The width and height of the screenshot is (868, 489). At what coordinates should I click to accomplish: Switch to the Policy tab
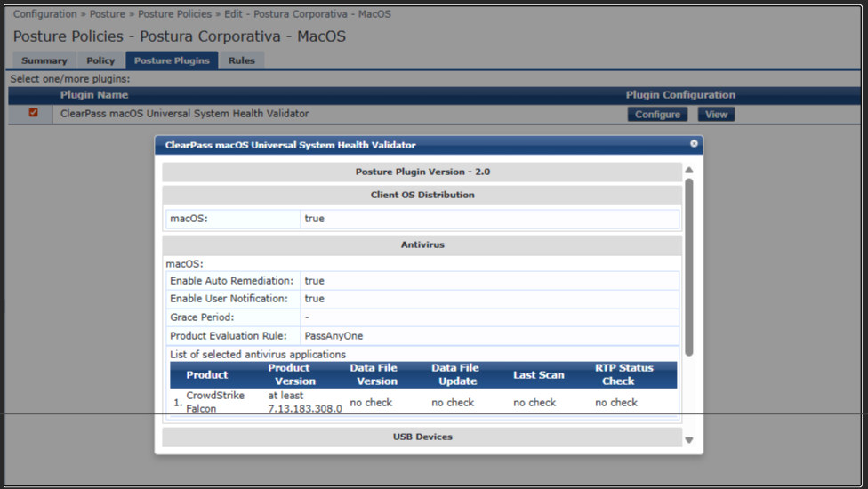(100, 60)
